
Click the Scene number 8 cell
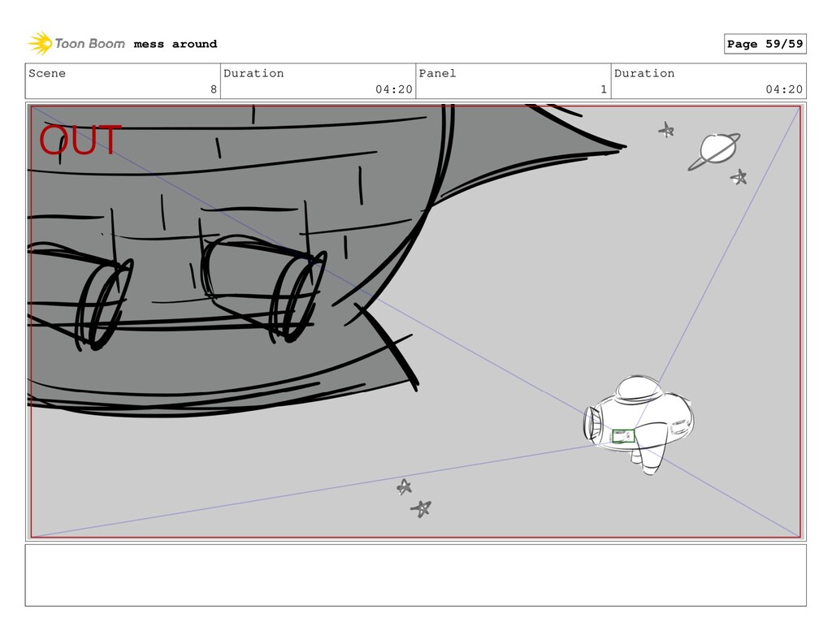(x=123, y=81)
